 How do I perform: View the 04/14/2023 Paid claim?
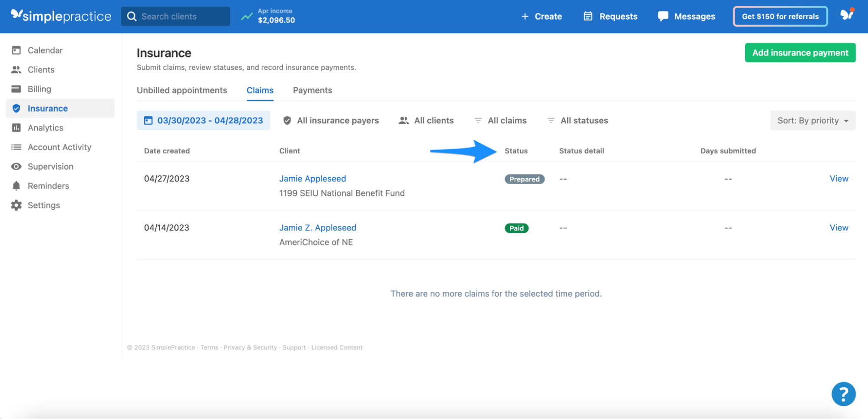tap(839, 228)
